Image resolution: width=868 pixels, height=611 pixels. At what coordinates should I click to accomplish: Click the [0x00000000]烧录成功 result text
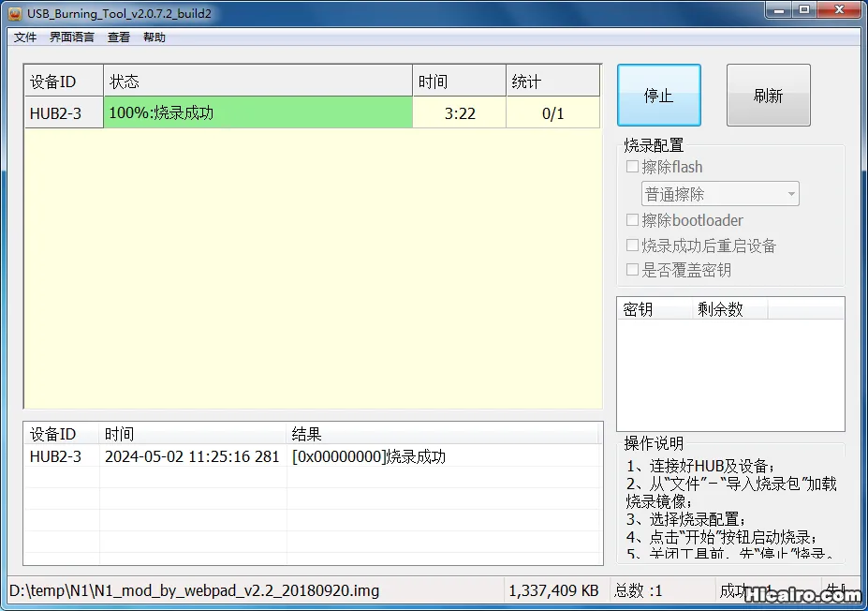tap(369, 456)
